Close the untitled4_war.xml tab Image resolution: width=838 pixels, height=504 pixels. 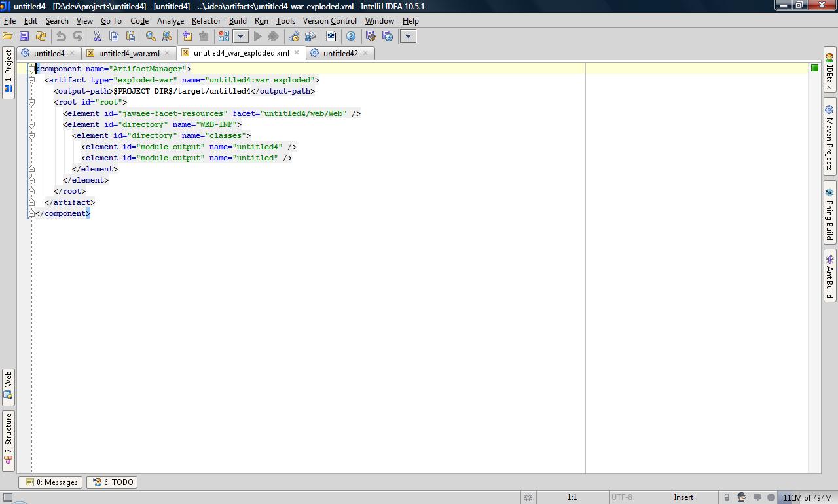(x=167, y=54)
